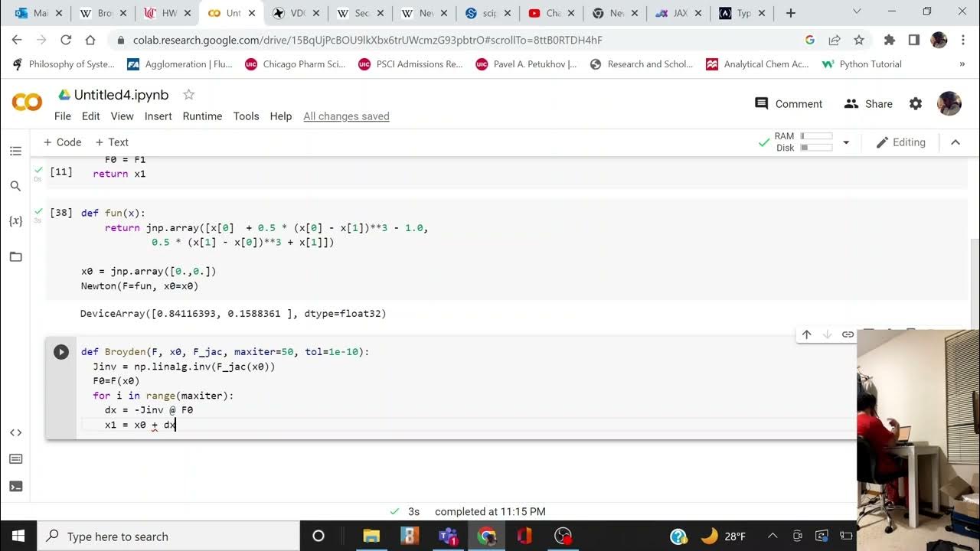Click the user account avatar in Colab
The height and width of the screenshot is (551, 980).
949,104
